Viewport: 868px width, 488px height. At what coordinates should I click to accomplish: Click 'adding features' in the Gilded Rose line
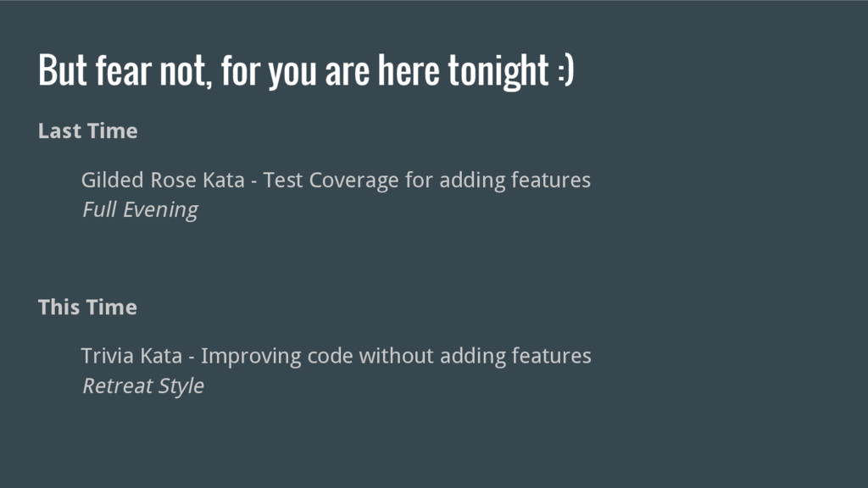click(515, 180)
